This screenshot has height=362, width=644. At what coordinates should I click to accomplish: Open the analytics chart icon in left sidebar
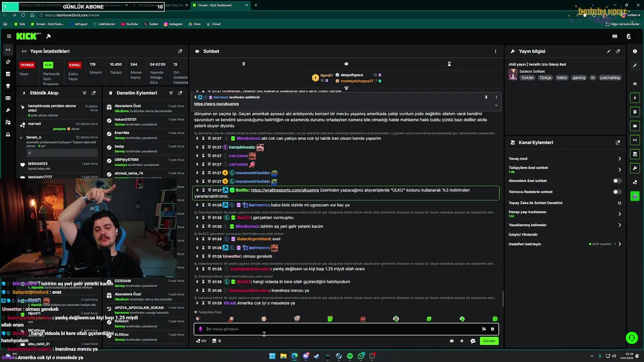(x=8, y=74)
